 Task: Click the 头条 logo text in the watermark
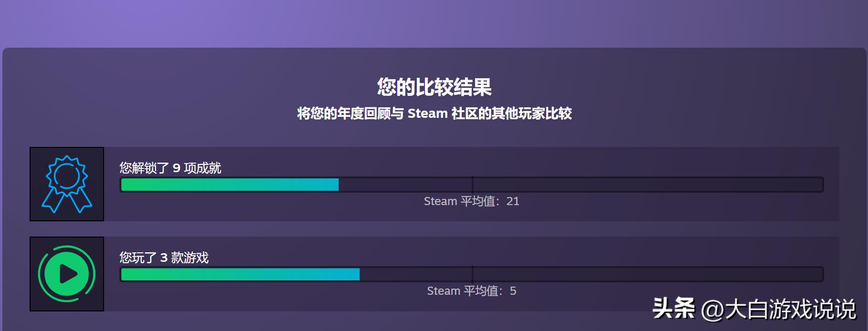pos(673,308)
